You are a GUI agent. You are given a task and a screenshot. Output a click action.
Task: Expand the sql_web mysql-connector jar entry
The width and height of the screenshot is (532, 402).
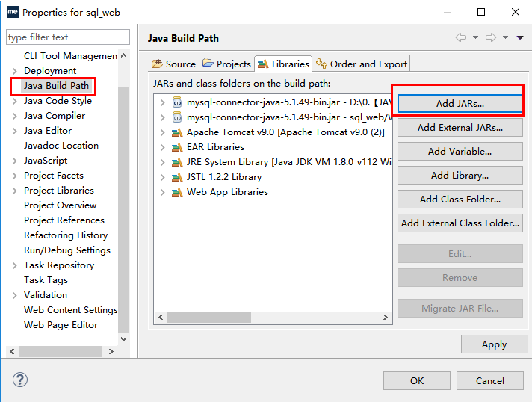point(163,117)
